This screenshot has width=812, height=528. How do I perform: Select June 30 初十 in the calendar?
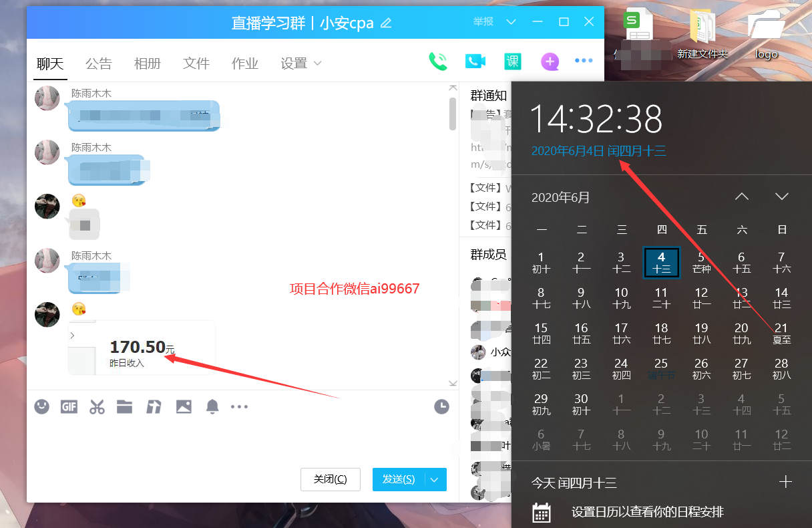pos(581,404)
